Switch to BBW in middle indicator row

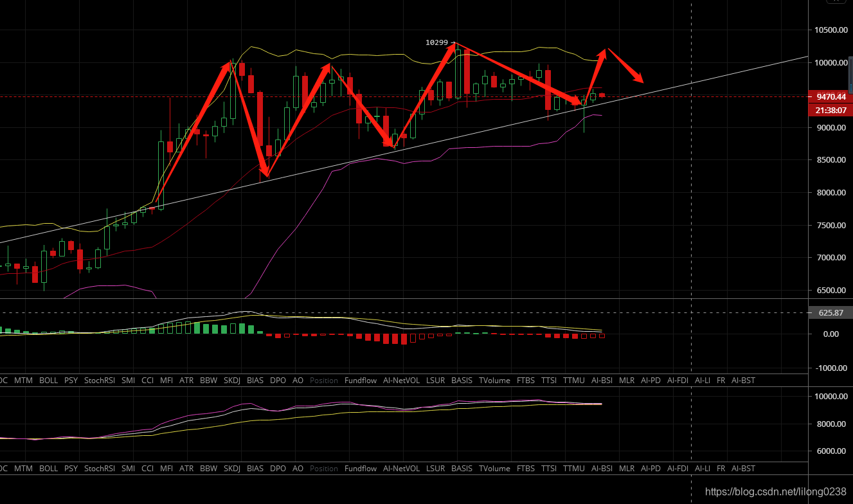click(208, 381)
